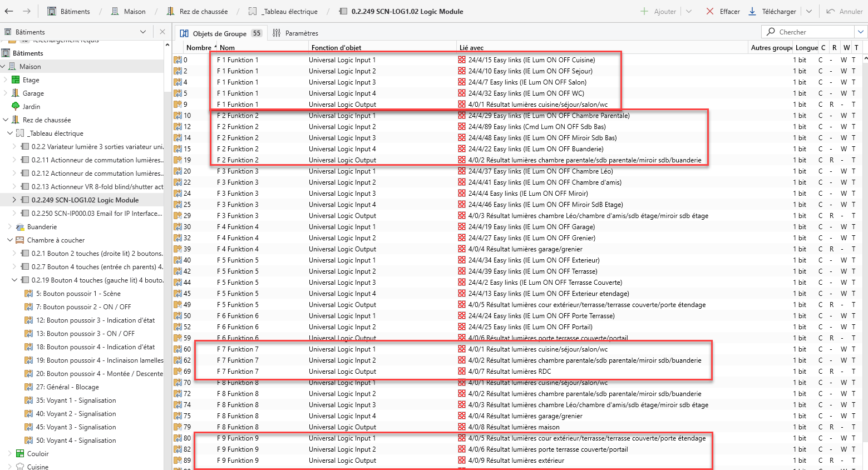Click group object icon for row number 69
Screen dimensions: 868x470
(x=177, y=372)
